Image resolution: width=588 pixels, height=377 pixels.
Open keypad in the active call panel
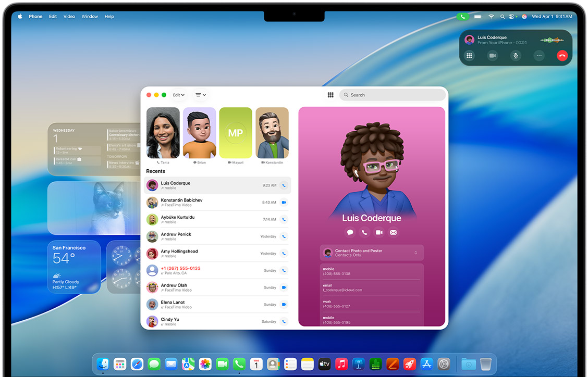469,56
